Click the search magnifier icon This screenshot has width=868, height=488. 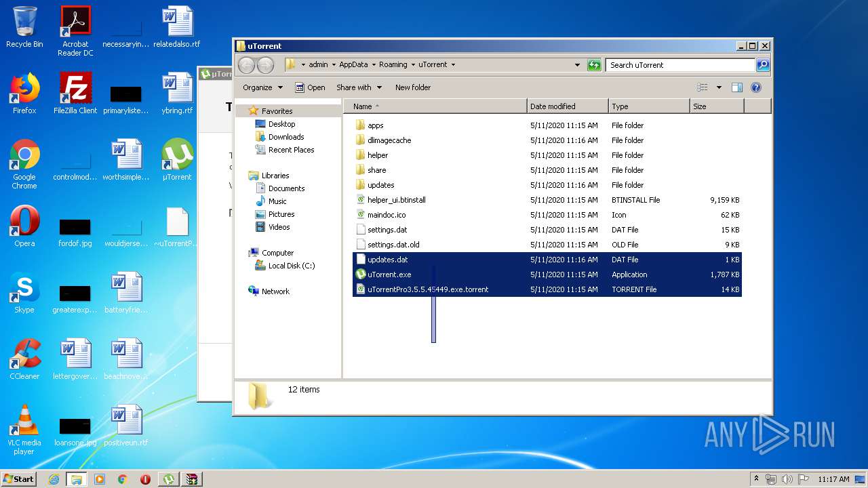tap(762, 65)
